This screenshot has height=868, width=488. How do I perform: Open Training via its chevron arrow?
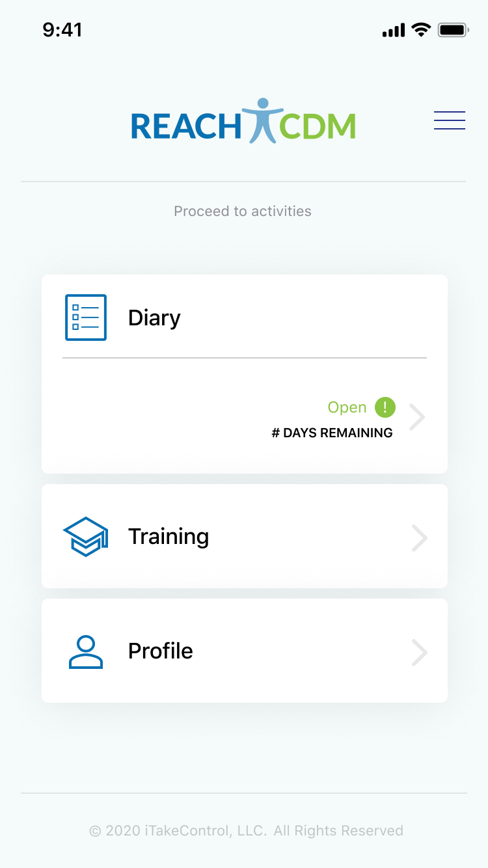[x=420, y=538]
